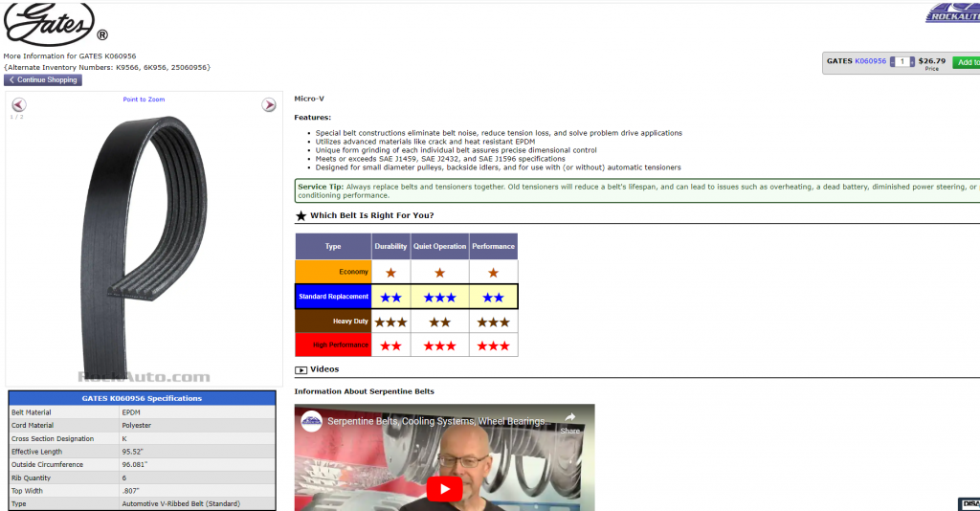Click Alternate Inventory Numbers text
This screenshot has width=980, height=511.
[x=107, y=68]
